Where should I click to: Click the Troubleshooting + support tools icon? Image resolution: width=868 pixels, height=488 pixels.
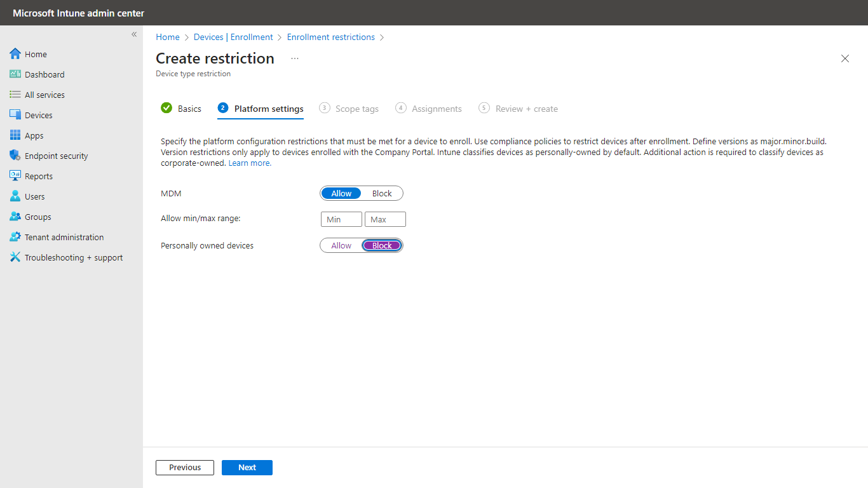coord(15,257)
